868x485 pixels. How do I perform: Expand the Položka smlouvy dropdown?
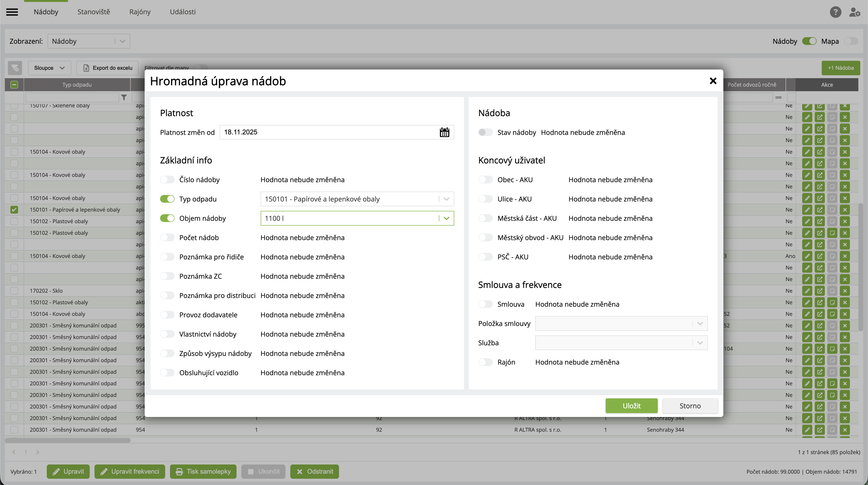(x=699, y=324)
